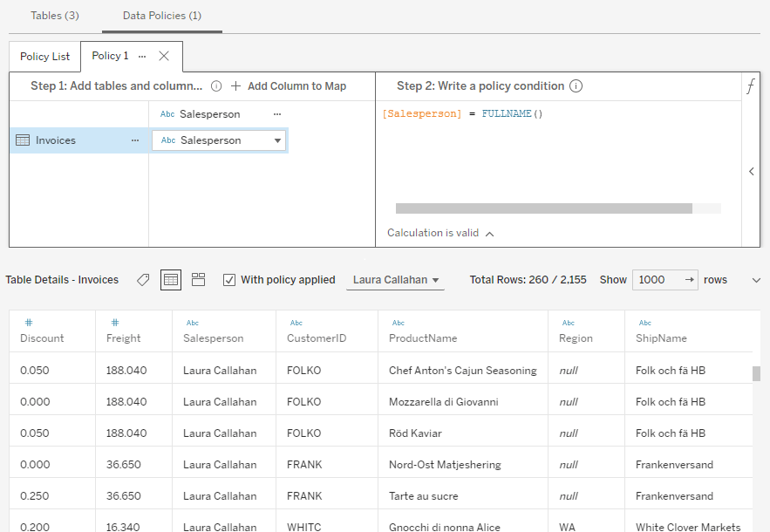Select the Policy 1 tab
The height and width of the screenshot is (532, 770).
pos(110,56)
